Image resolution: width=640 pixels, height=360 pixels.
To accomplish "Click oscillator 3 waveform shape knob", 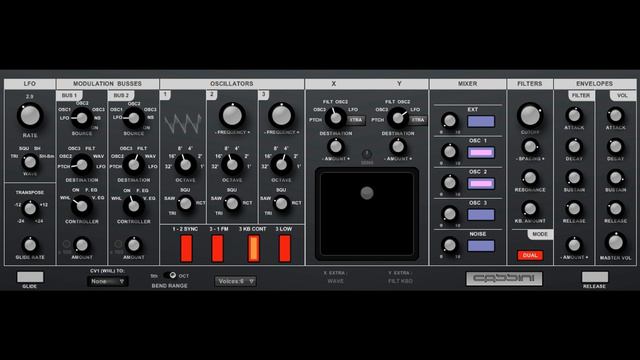I will pos(281,203).
